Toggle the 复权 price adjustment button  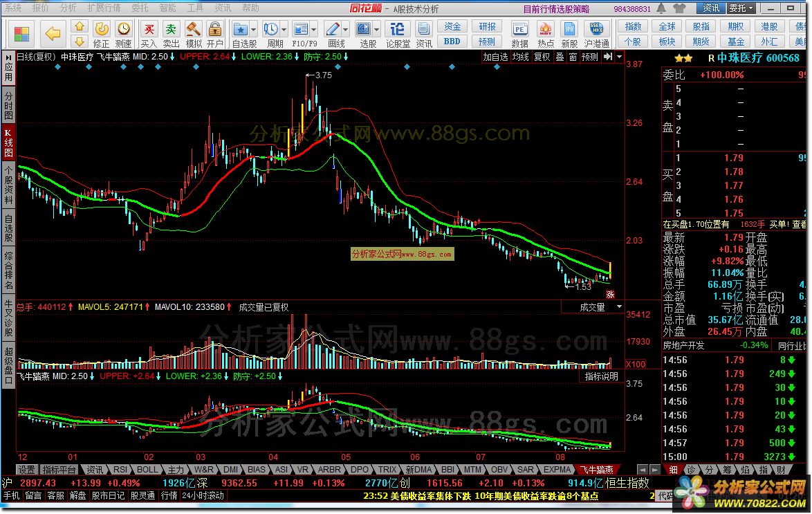tap(542, 57)
